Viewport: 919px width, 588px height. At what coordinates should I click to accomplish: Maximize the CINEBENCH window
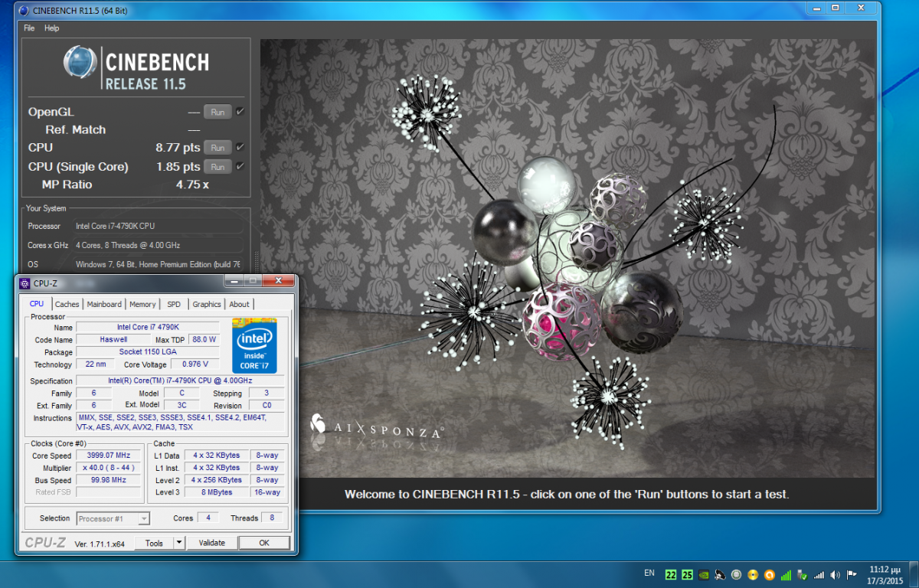coord(835,8)
